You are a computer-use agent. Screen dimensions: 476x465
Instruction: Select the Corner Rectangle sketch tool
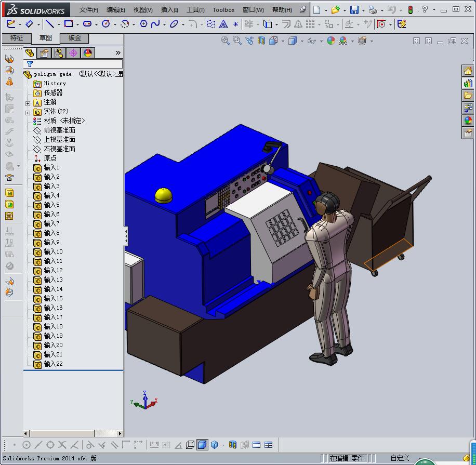[x=69, y=24]
